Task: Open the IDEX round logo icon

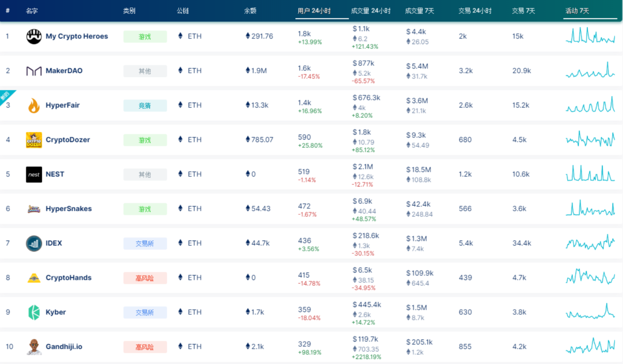Action: click(34, 243)
